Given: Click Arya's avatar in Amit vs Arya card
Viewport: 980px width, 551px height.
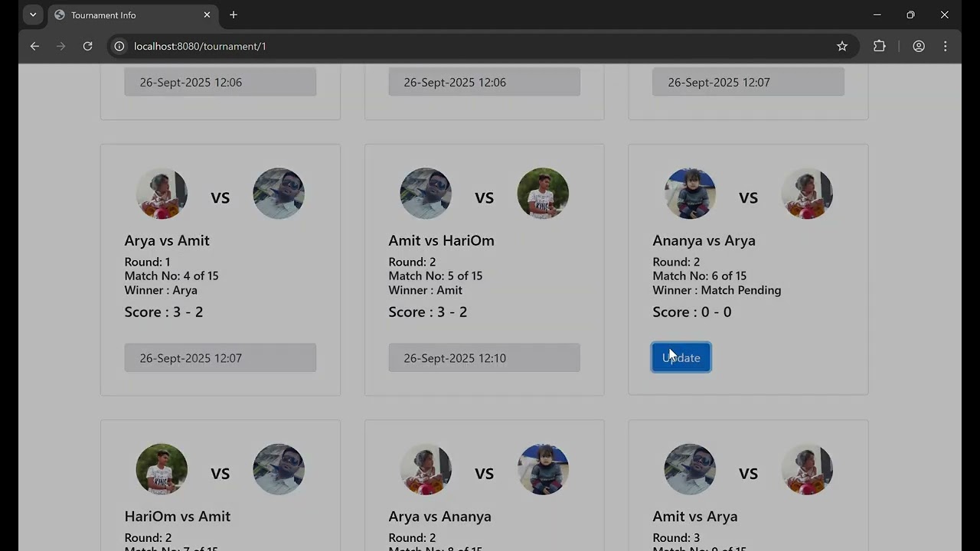Looking at the screenshot, I should coord(807,469).
